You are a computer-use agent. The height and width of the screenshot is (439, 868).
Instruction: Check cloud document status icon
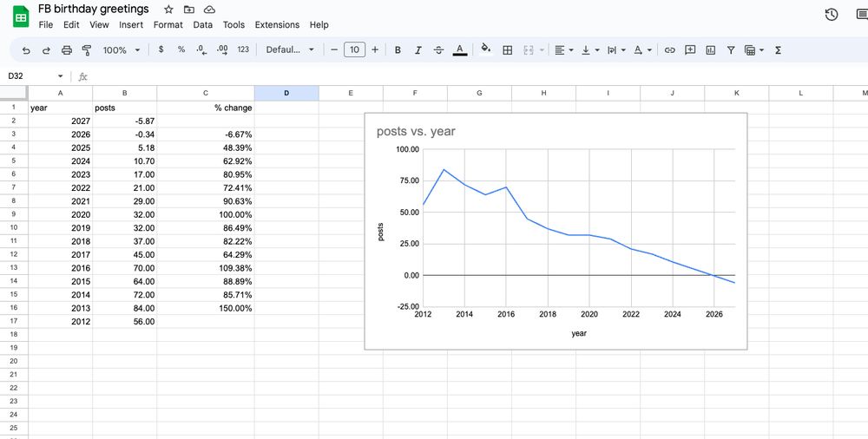[209, 10]
